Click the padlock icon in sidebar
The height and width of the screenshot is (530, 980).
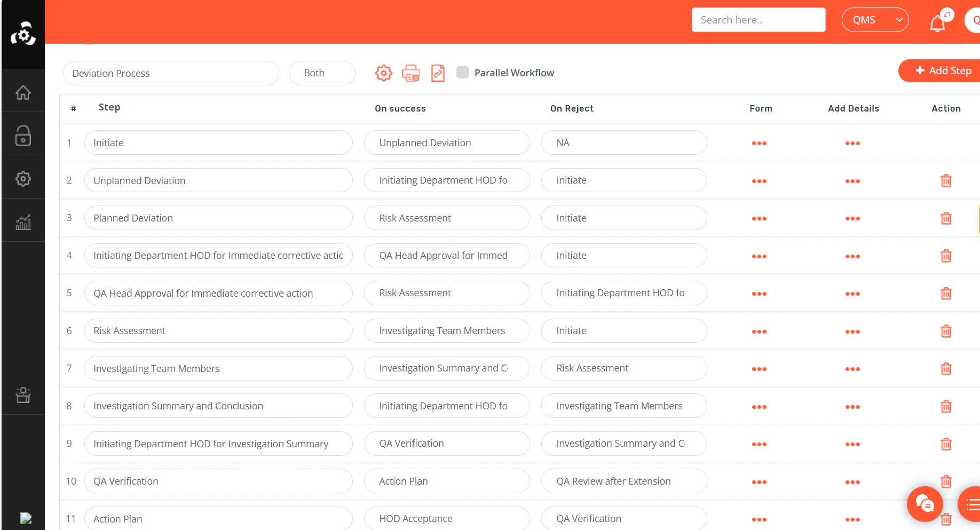tap(23, 136)
